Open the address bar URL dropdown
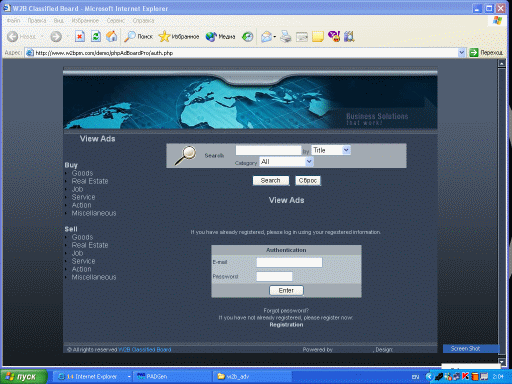This screenshot has width=512, height=384. point(461,53)
